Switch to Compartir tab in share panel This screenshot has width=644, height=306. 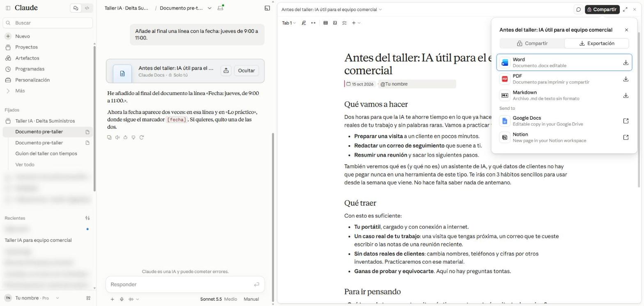pyautogui.click(x=532, y=43)
